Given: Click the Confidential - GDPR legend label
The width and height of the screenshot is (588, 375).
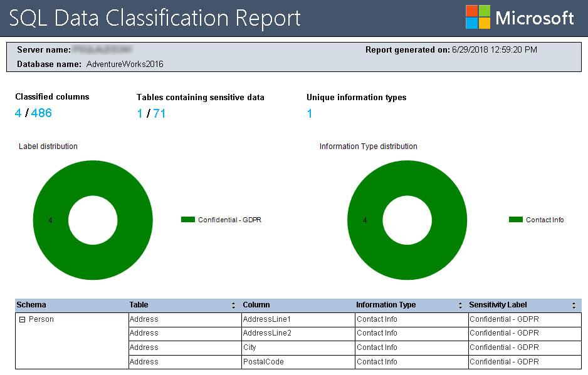Looking at the screenshot, I should click(x=229, y=220).
